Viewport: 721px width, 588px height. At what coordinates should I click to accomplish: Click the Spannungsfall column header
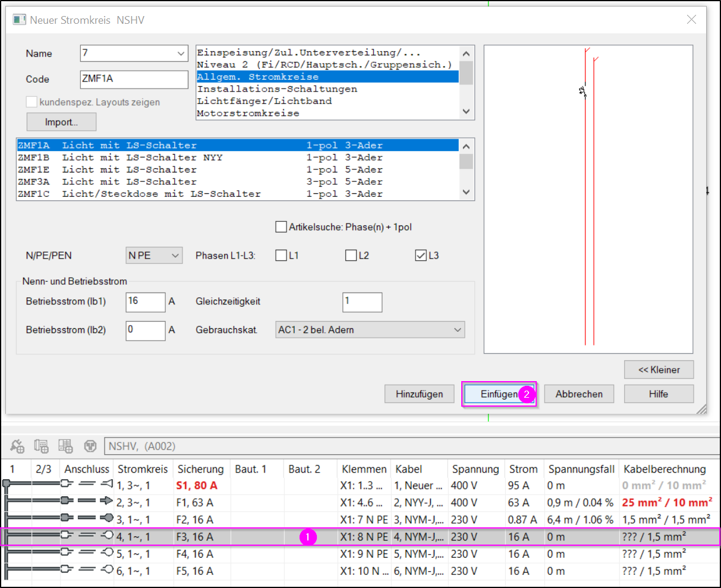pyautogui.click(x=581, y=469)
